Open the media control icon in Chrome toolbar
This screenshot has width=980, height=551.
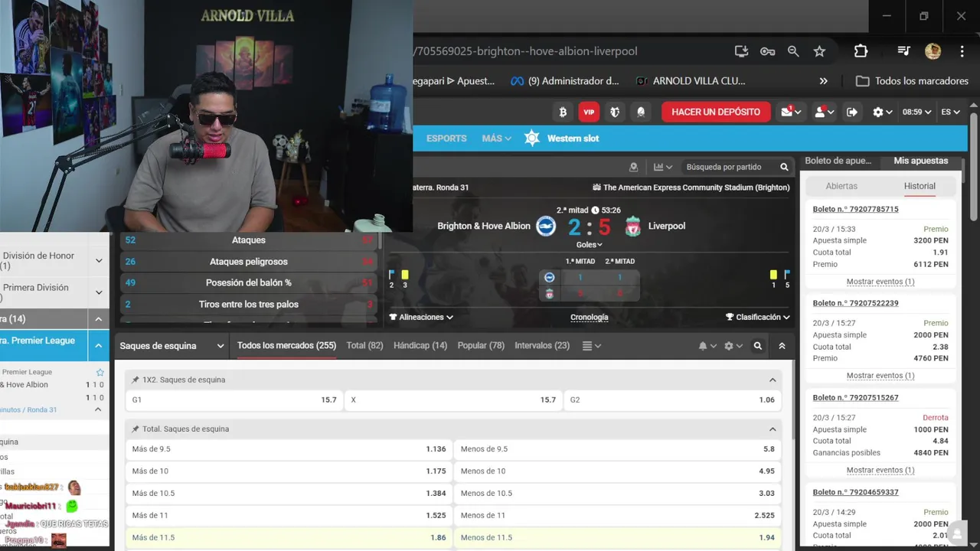(903, 51)
